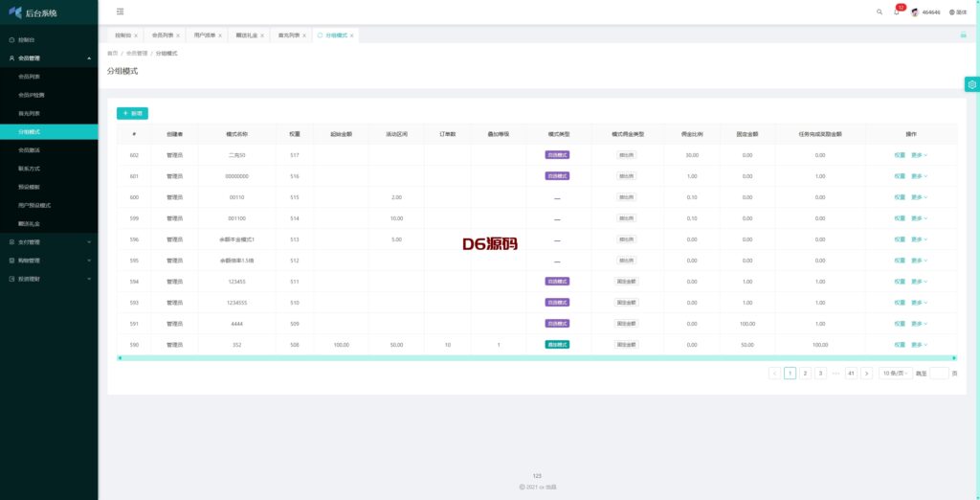
Task: Open 更多 dropdown for row 602
Action: coord(919,155)
